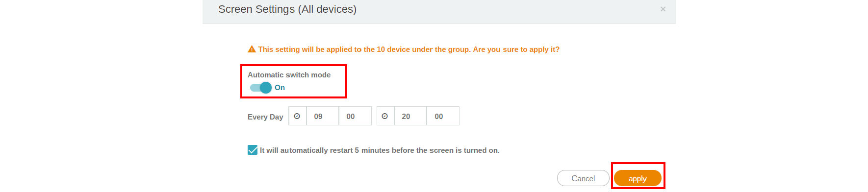Click the end time clock icon

[x=385, y=116]
